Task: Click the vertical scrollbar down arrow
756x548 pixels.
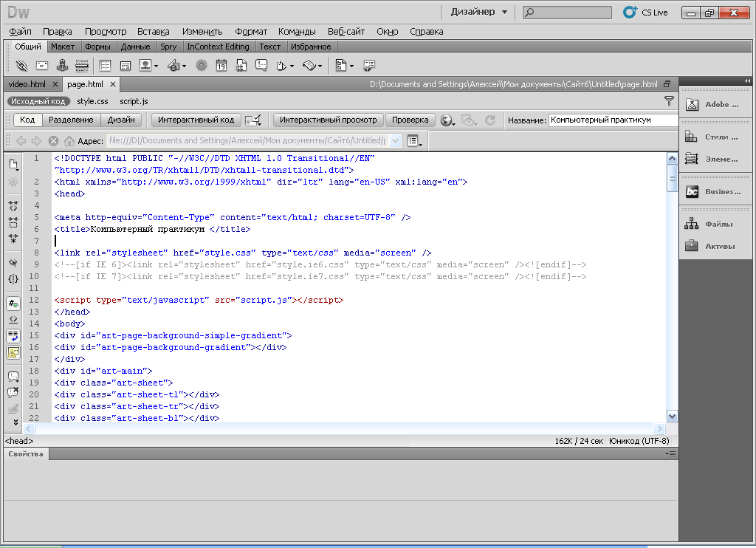Action: tap(672, 417)
